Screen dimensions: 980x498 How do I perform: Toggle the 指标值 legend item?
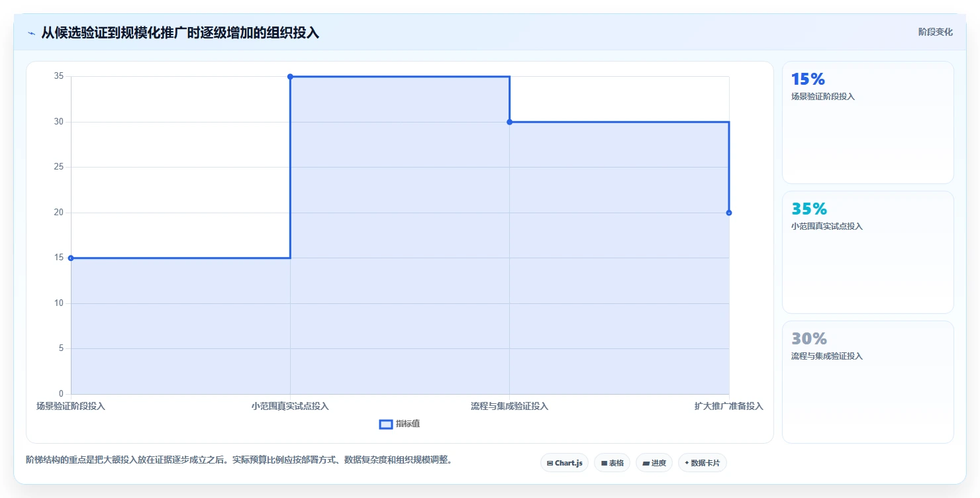(399, 424)
